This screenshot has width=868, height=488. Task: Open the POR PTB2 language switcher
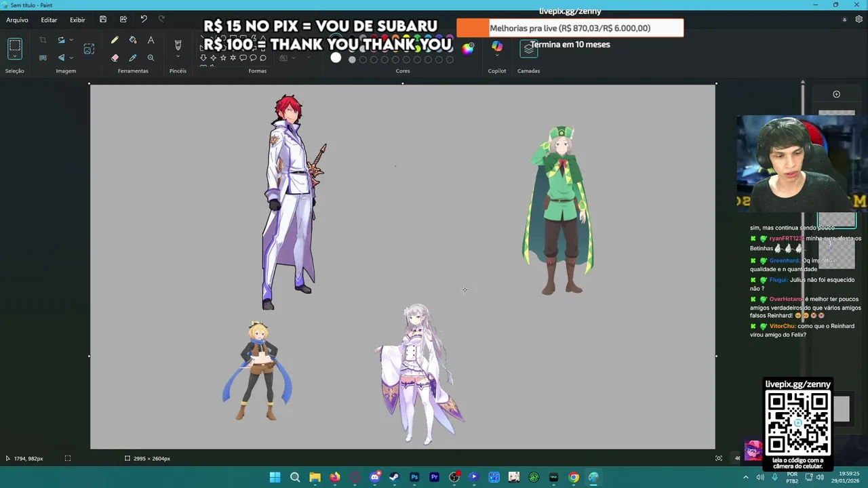tap(792, 477)
